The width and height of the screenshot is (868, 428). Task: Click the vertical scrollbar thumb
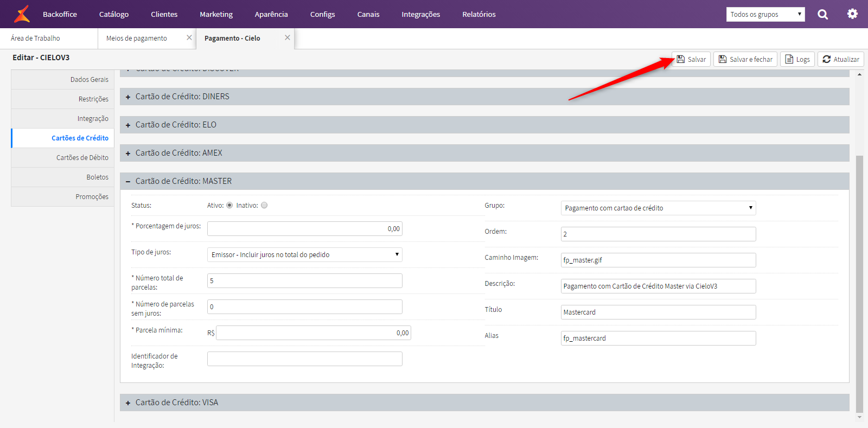pos(859,284)
